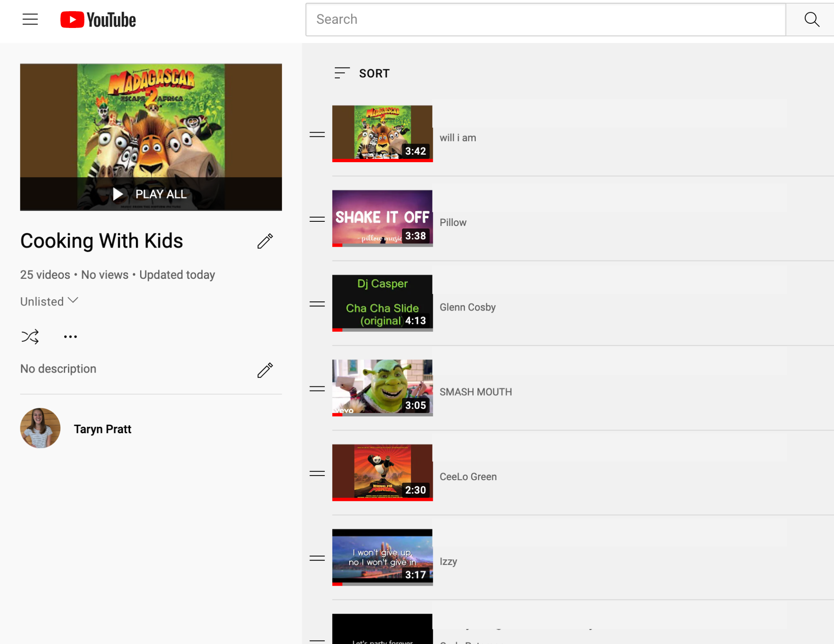Shuffle the Cooking With Kids playlist
The width and height of the screenshot is (834, 644).
[x=30, y=336]
